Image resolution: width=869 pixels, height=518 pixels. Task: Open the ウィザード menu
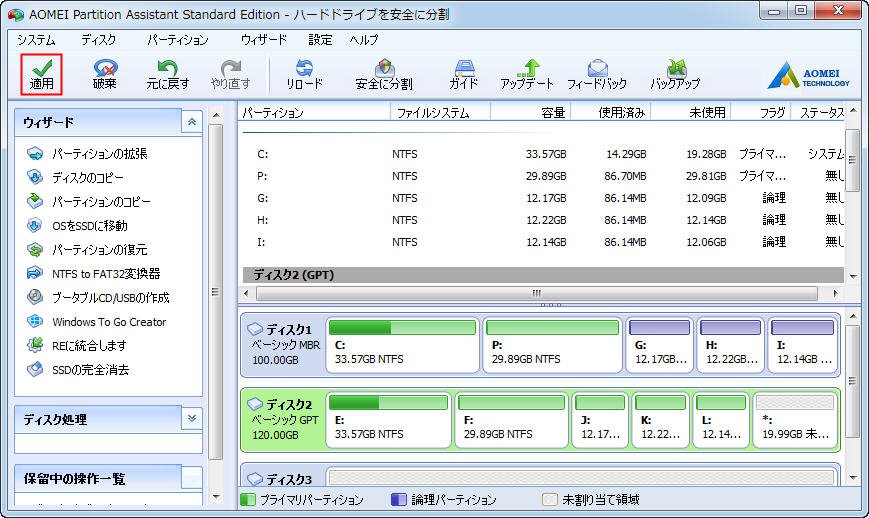pos(264,40)
